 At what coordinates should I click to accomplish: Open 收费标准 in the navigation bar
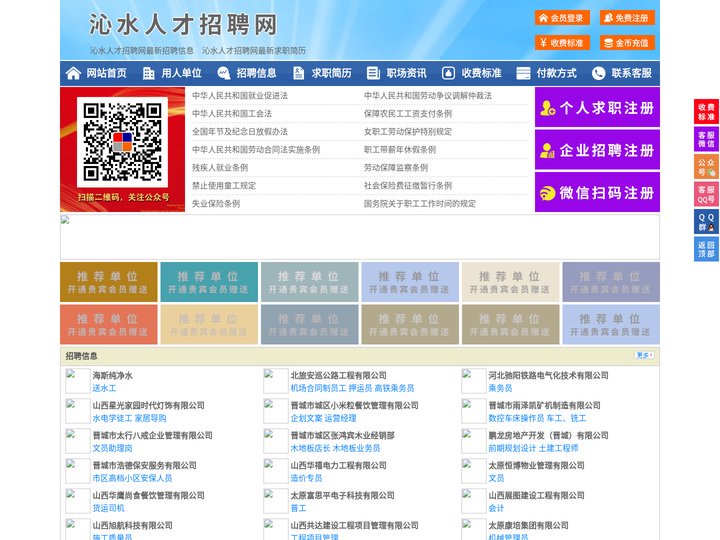(x=481, y=73)
